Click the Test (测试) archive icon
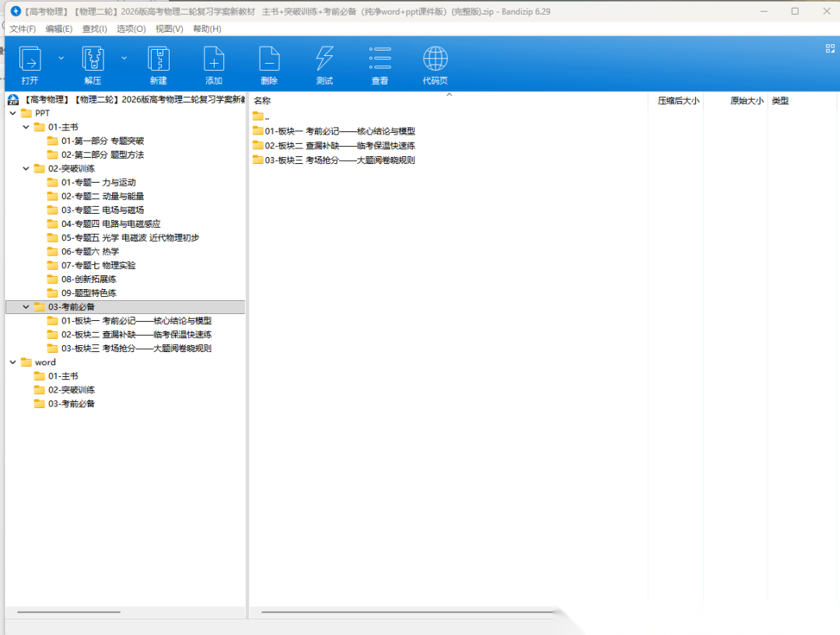The width and height of the screenshot is (840, 635). [324, 59]
